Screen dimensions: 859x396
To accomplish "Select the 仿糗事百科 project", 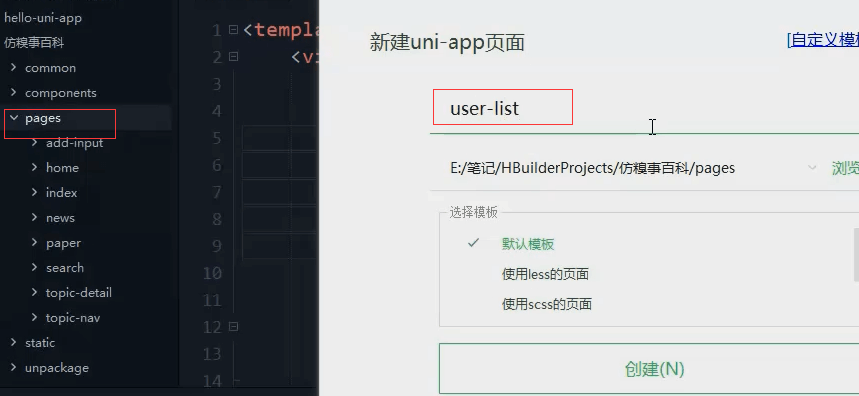I will [34, 43].
